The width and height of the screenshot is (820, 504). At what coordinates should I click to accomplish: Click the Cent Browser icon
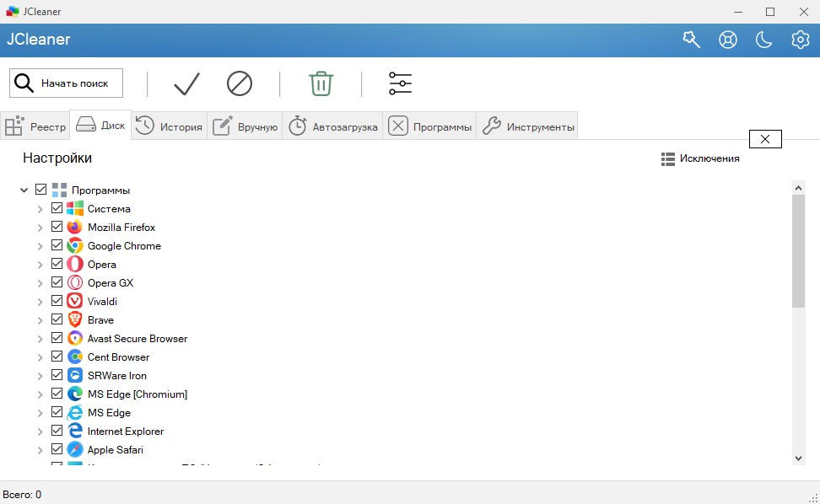pos(75,357)
